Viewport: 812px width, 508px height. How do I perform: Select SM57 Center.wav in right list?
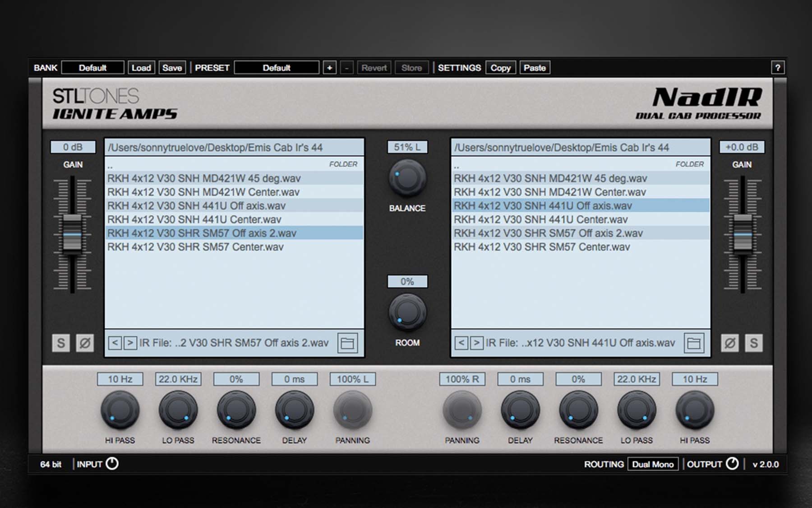point(581,247)
